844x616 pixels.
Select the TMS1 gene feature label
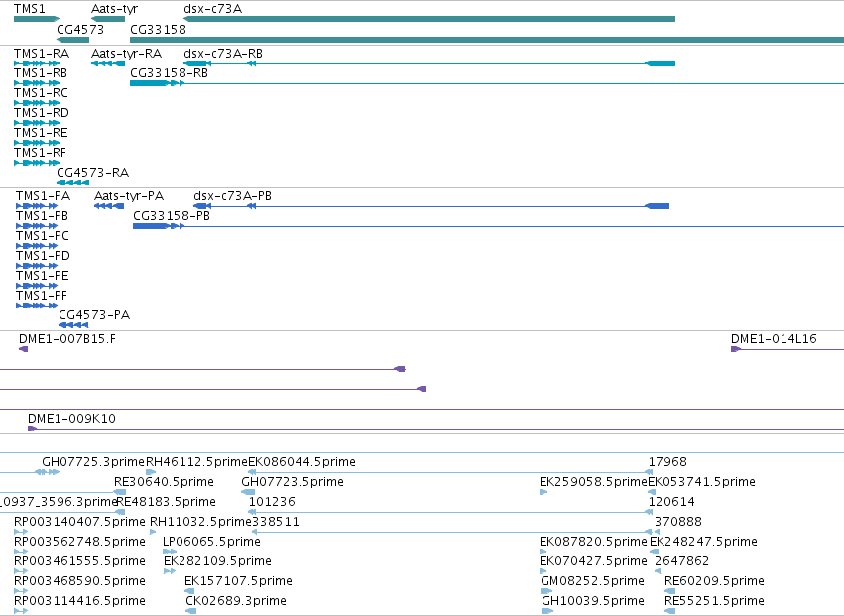30,9
